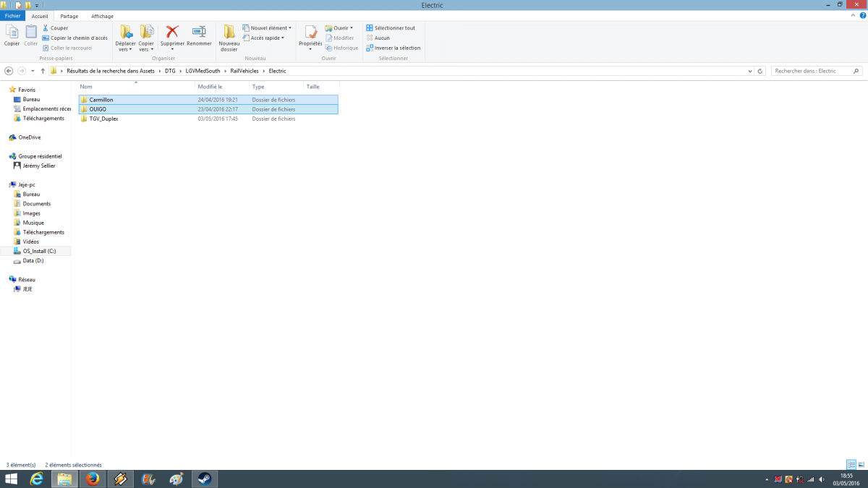Click DTG in the address breadcrumb
The height and width of the screenshot is (488, 868).
click(170, 71)
